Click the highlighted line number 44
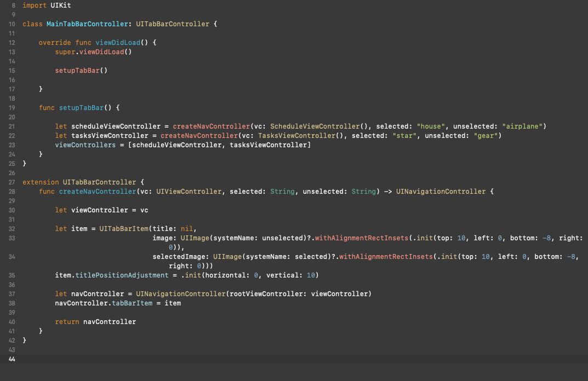The width and height of the screenshot is (588, 381). point(12,359)
